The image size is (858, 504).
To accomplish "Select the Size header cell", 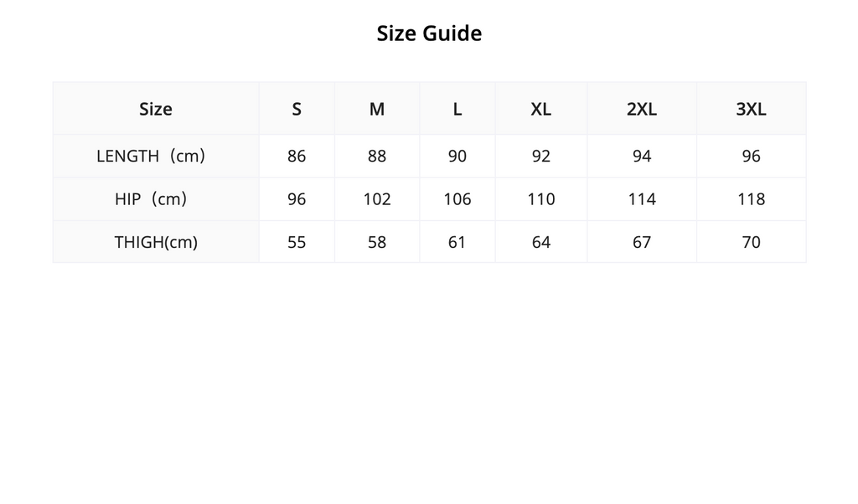I will click(156, 109).
